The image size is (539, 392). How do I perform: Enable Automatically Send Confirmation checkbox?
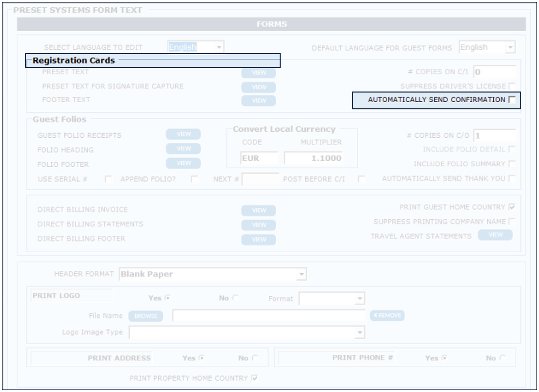pyautogui.click(x=512, y=100)
